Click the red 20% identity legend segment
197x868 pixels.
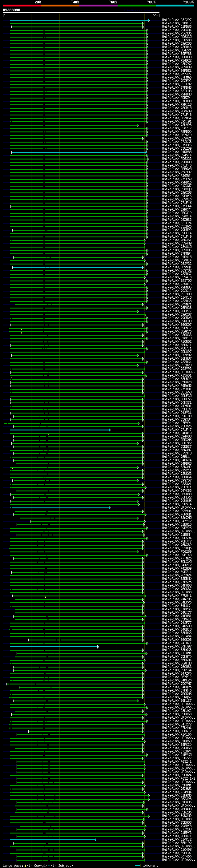22,6
